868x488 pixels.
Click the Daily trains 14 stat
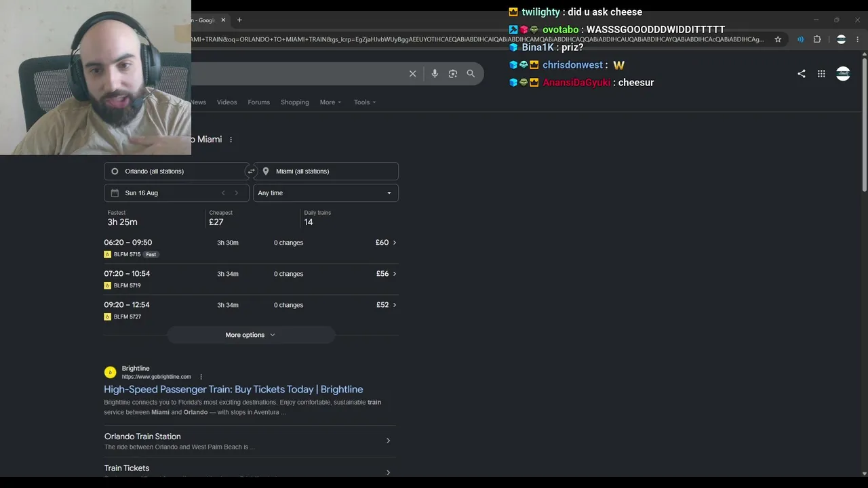click(x=317, y=218)
